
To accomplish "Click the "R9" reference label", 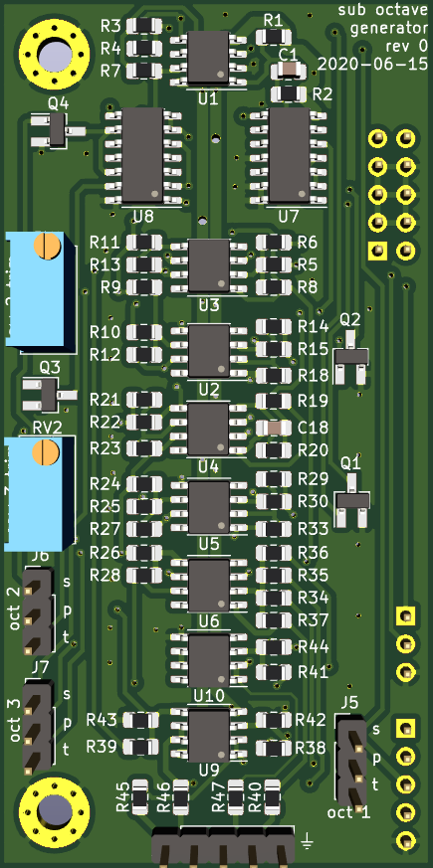I will pos(110,287).
